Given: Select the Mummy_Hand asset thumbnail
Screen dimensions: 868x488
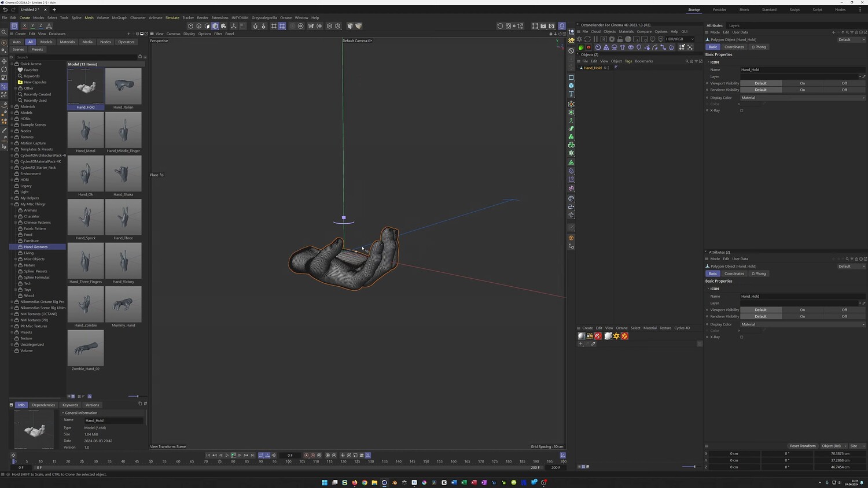Looking at the screenshot, I should [x=123, y=304].
